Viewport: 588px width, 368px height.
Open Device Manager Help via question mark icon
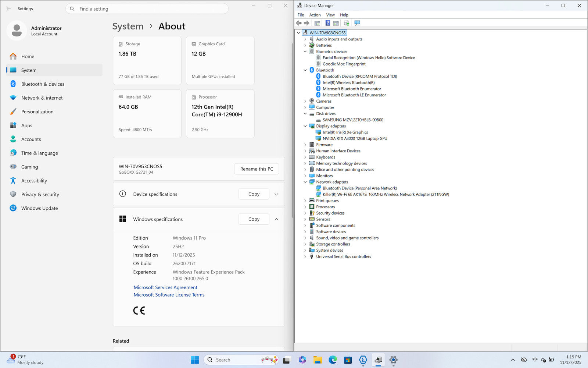point(327,23)
